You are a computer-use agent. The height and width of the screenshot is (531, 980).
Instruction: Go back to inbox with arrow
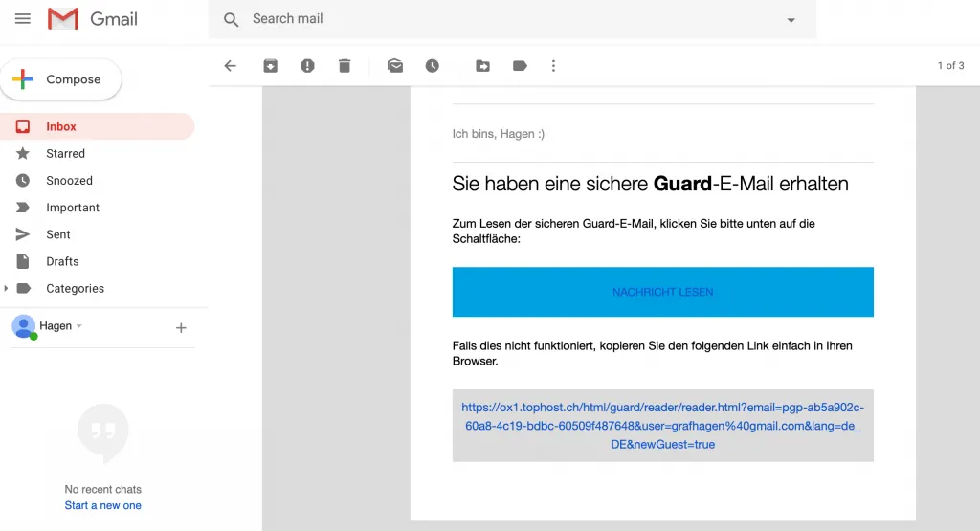click(231, 66)
